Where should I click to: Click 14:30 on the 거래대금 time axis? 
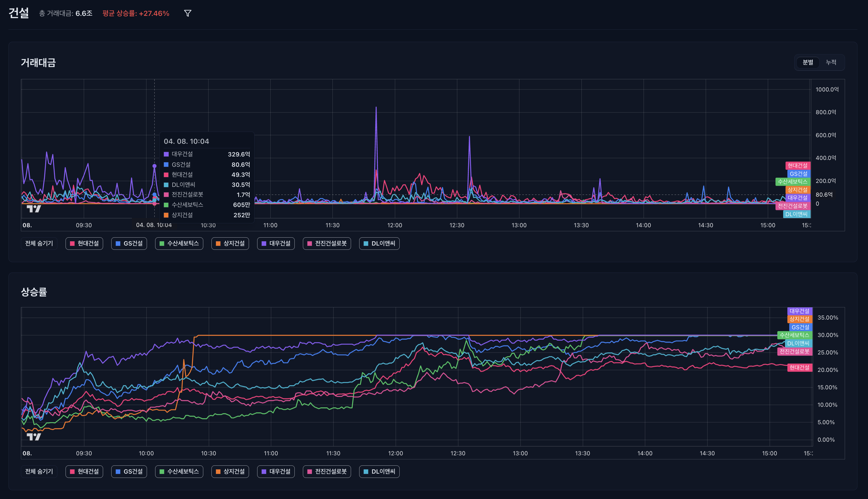[705, 225]
